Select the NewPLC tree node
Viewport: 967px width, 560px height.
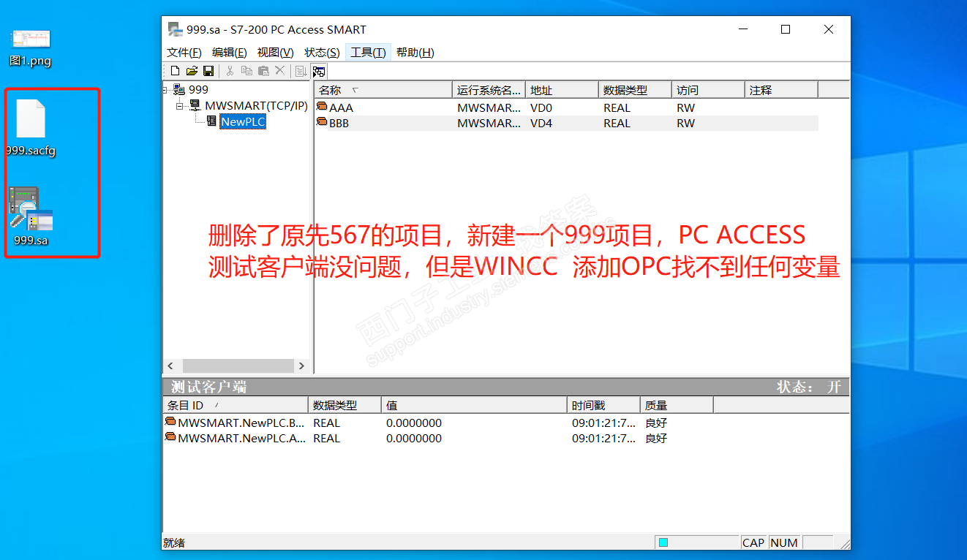243,122
